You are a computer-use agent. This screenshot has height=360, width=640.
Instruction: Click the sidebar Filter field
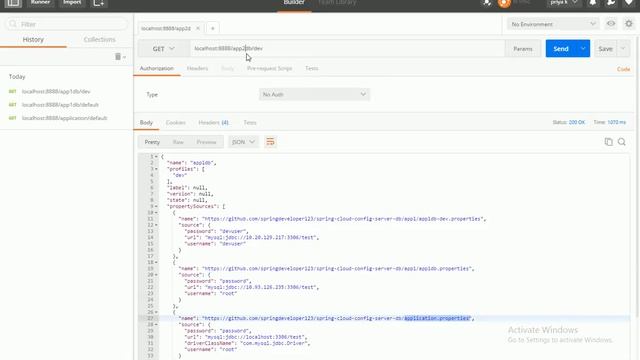point(67,24)
